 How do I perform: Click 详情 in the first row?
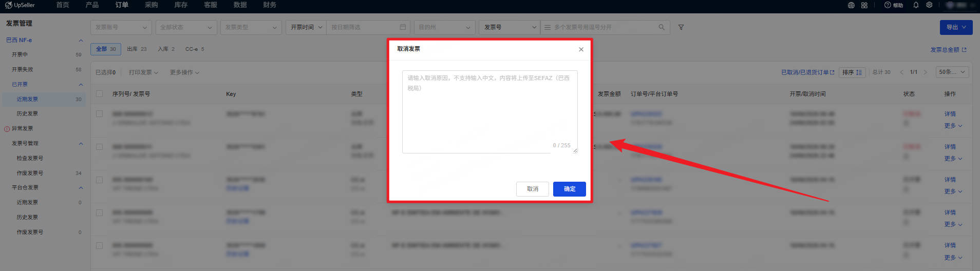(950, 114)
